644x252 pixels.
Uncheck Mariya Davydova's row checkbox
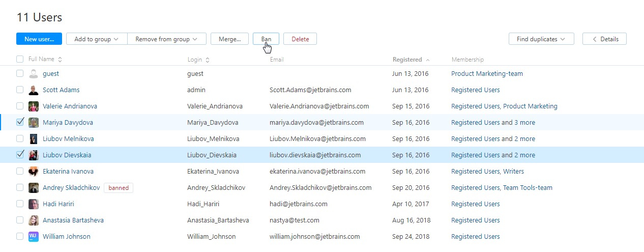(20, 123)
